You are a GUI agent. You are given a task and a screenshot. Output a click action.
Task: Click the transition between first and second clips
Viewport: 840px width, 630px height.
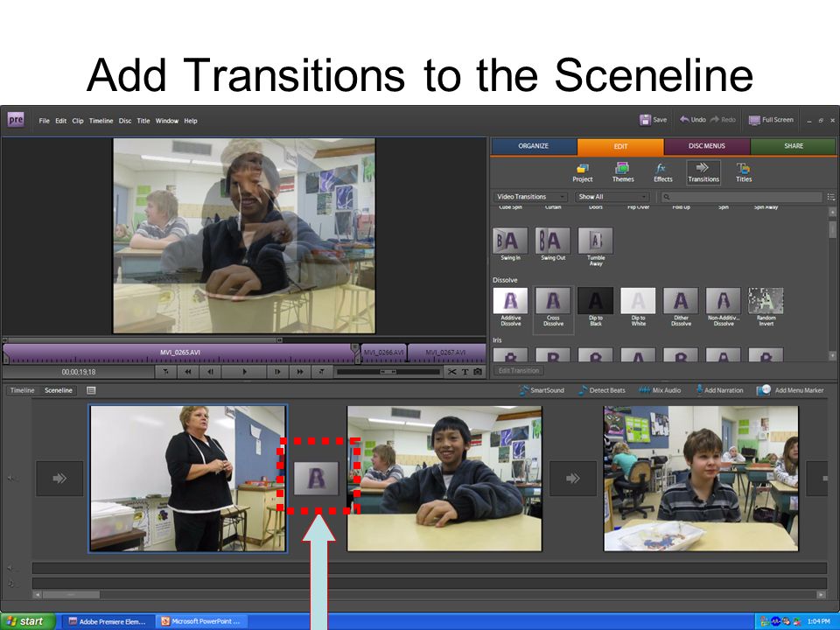[316, 478]
